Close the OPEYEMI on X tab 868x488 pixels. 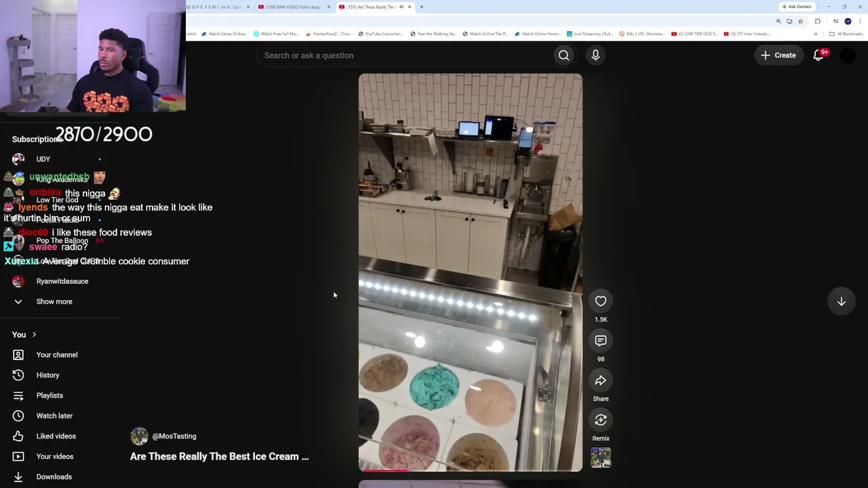pos(248,7)
